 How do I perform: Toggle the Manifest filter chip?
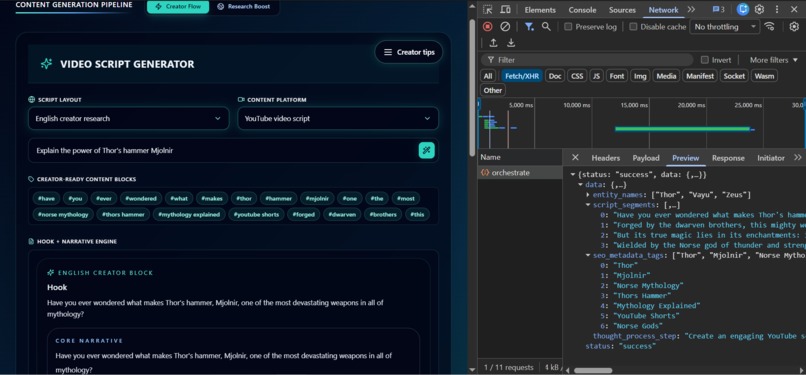point(701,76)
